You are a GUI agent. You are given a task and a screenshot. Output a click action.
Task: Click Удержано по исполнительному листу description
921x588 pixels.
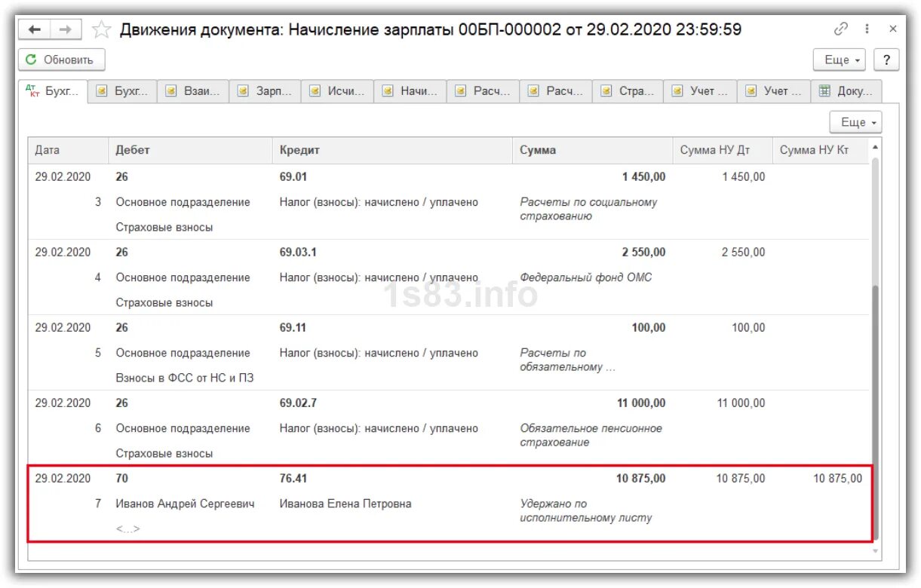click(586, 510)
